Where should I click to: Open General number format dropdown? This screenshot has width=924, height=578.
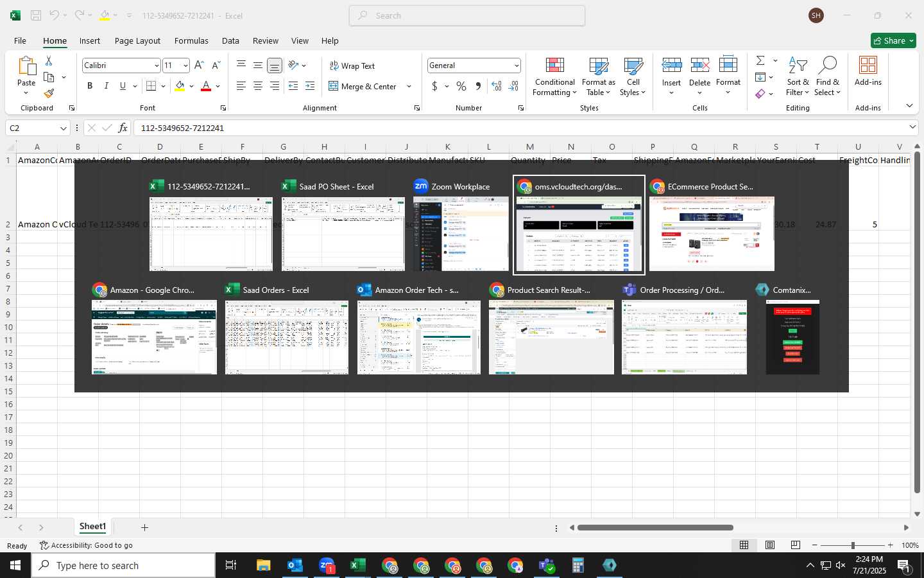(x=516, y=66)
